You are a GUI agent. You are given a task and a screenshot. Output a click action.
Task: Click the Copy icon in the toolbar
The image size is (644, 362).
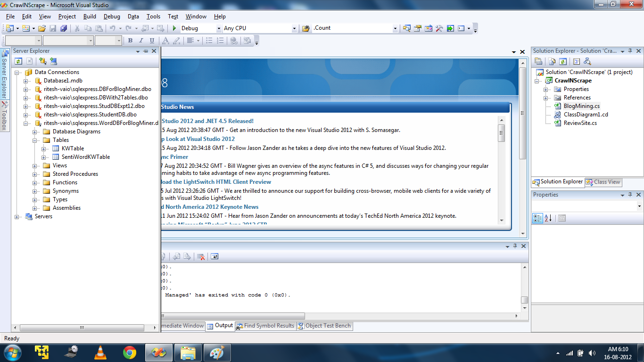coord(88,28)
